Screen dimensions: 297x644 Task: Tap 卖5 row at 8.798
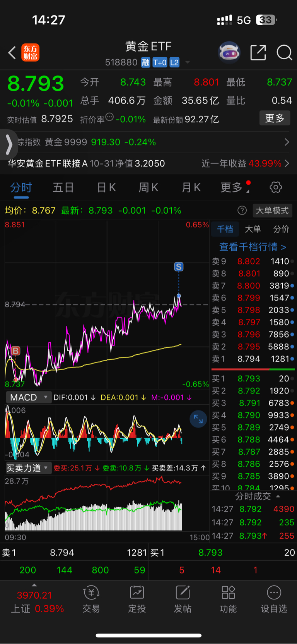[x=253, y=310]
